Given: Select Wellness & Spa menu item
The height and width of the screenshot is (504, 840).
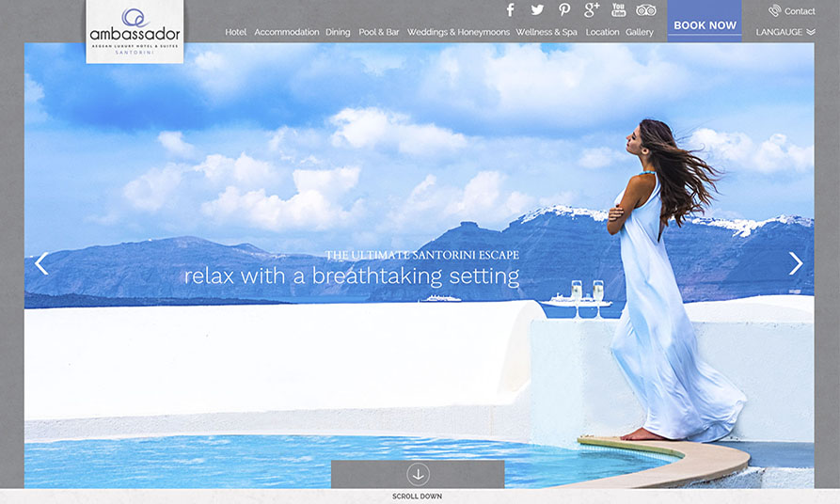Looking at the screenshot, I should pos(547,32).
